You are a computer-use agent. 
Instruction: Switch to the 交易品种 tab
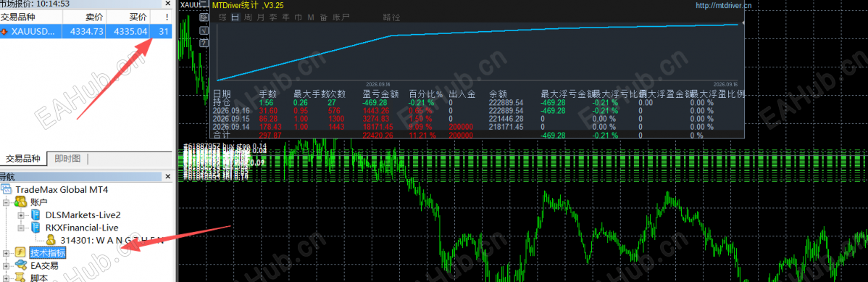[x=23, y=159]
